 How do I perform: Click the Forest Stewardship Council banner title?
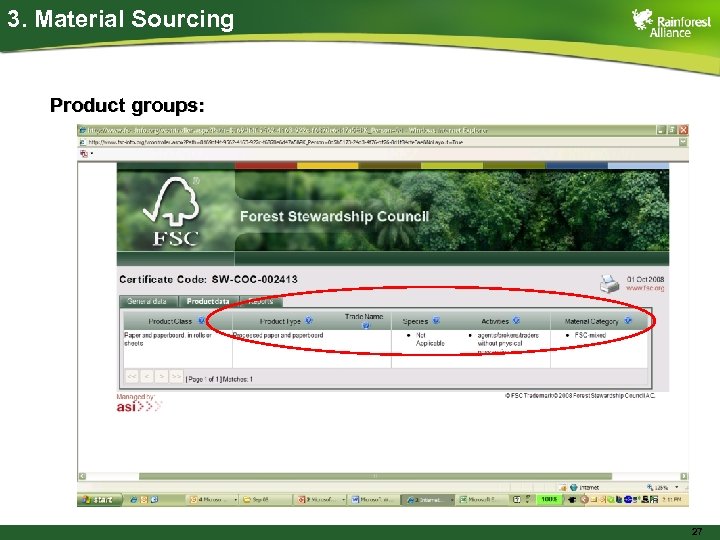tap(334, 216)
